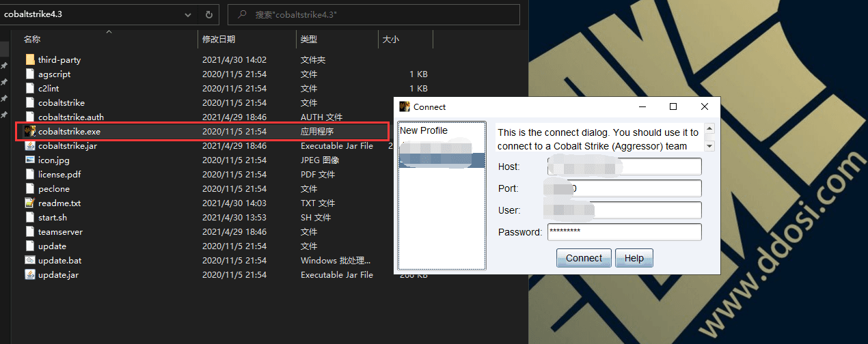Click the JPEG 图像 type cell
Screen dimensions: 868x344
click(x=320, y=160)
